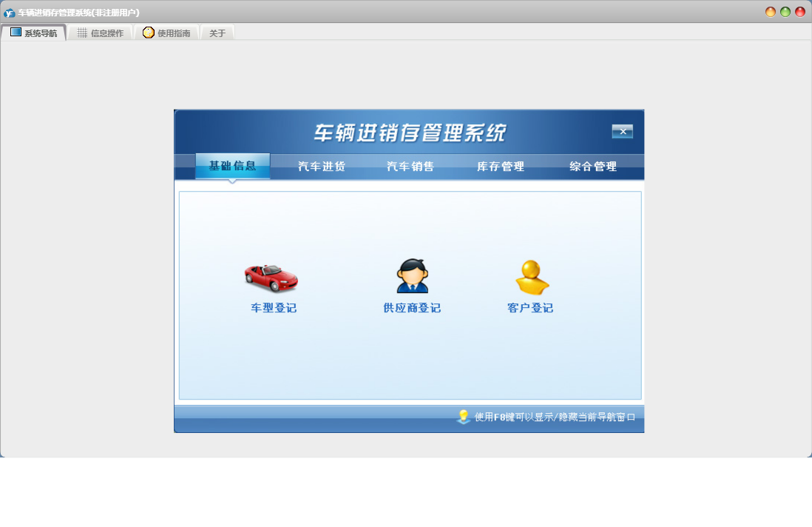812x527 pixels.
Task: Open 客户登记 via its text label
Action: pyautogui.click(x=530, y=308)
